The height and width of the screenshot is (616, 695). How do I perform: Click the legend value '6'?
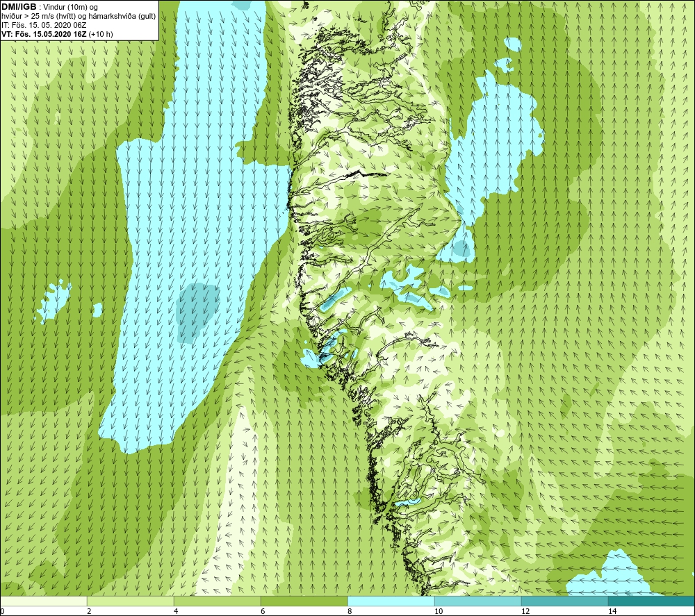click(263, 611)
